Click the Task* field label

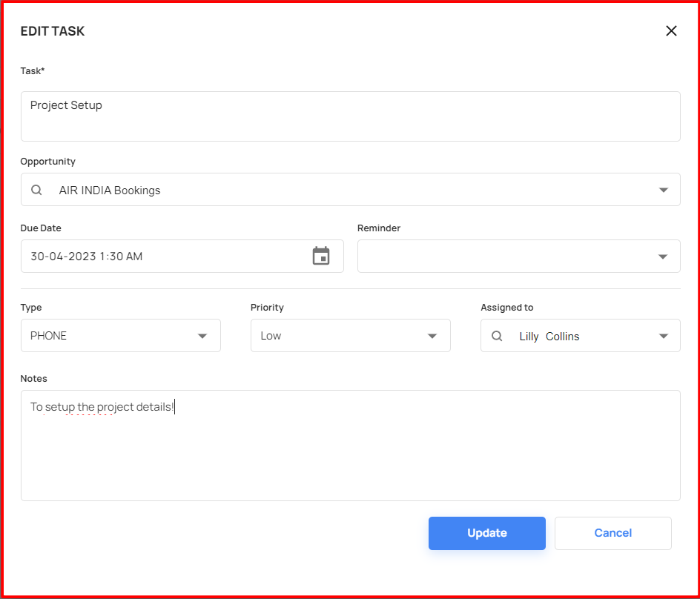pos(33,70)
